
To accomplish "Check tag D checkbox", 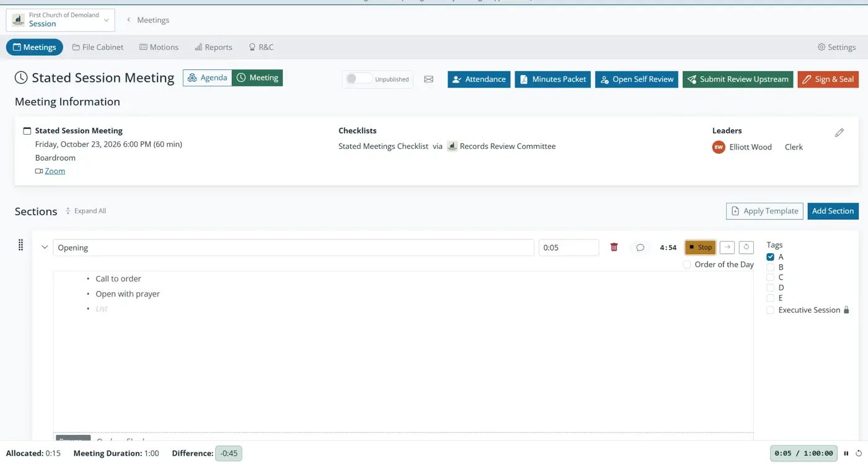I will point(770,288).
